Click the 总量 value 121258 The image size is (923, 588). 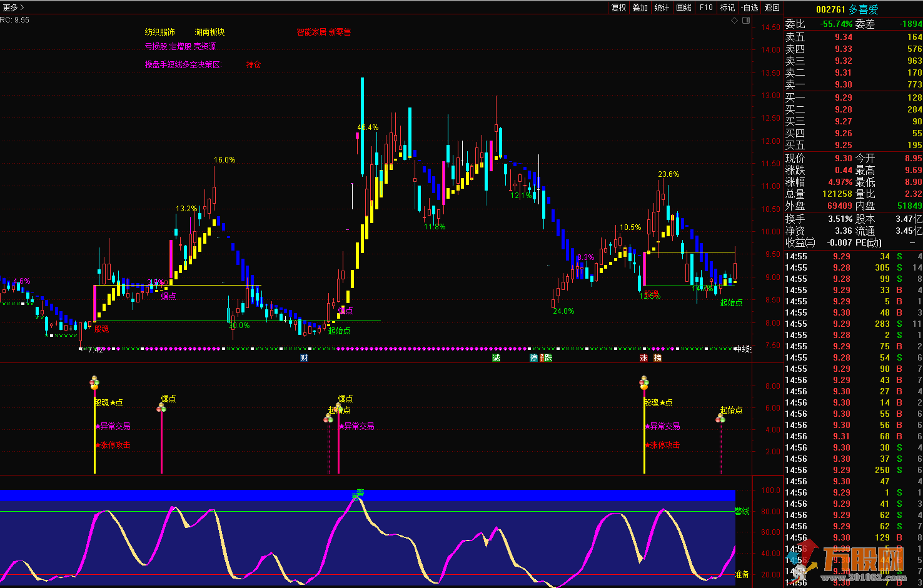pyautogui.click(x=837, y=194)
